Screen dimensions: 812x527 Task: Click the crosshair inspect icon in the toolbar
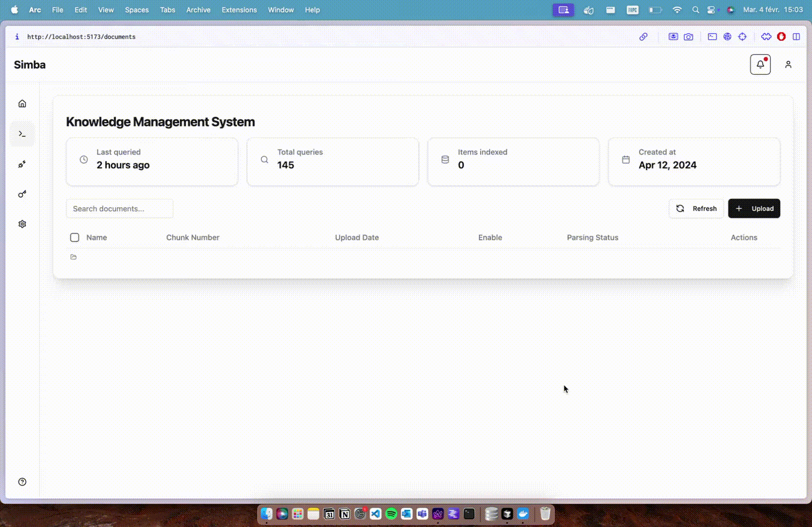pyautogui.click(x=743, y=37)
